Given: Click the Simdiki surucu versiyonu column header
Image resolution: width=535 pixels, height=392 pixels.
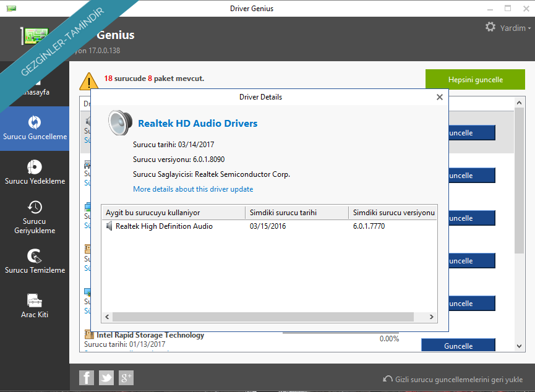Looking at the screenshot, I should [x=393, y=213].
